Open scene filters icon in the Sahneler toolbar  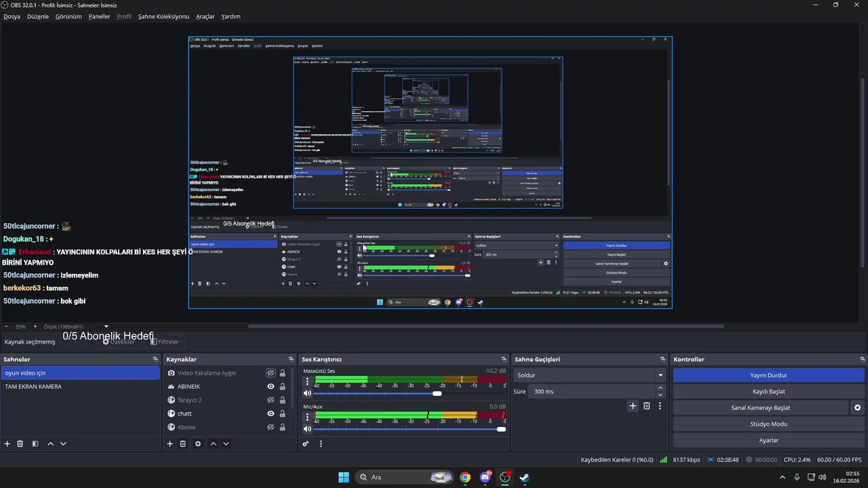(x=34, y=444)
